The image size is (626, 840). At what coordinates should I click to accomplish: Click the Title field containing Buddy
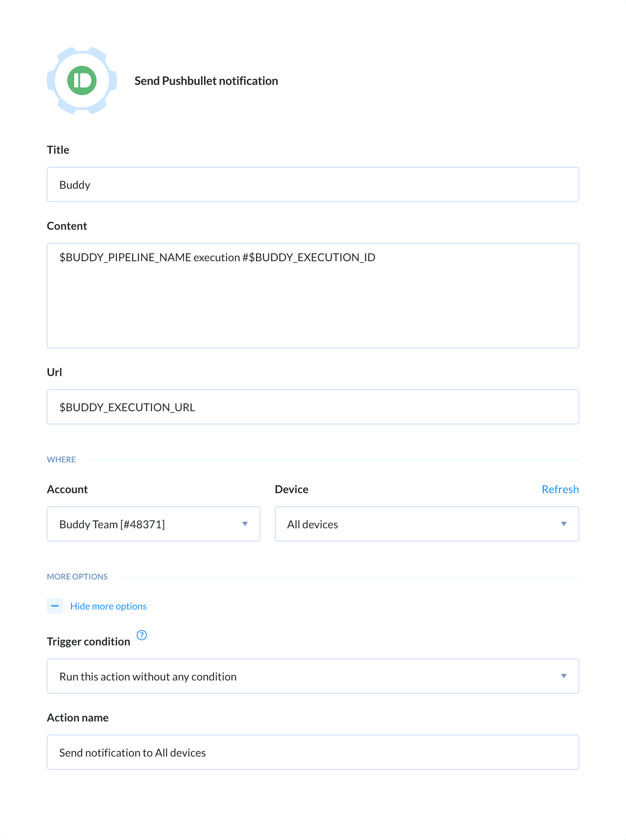click(x=313, y=184)
